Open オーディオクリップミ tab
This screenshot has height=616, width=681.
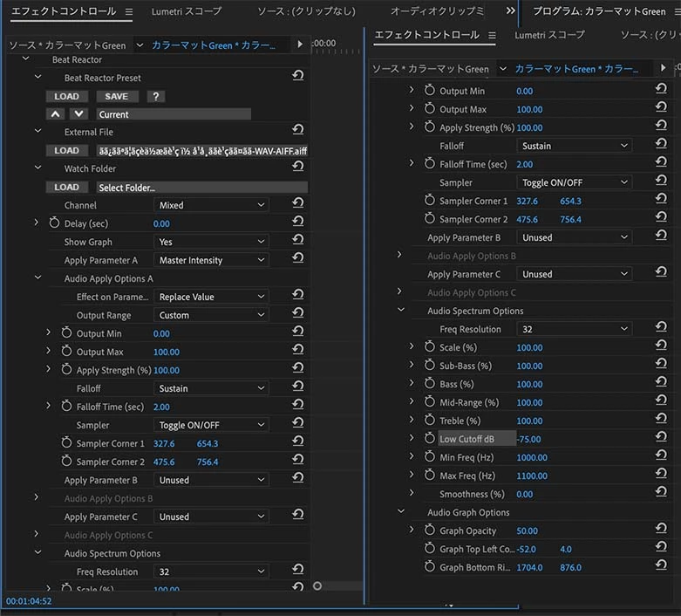pos(437,11)
